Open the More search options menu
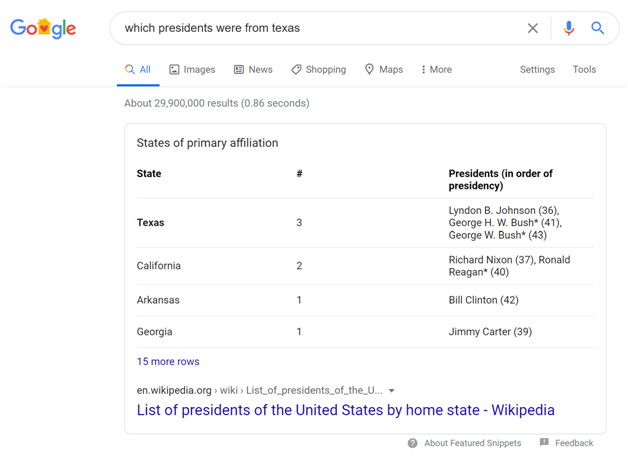 point(436,70)
